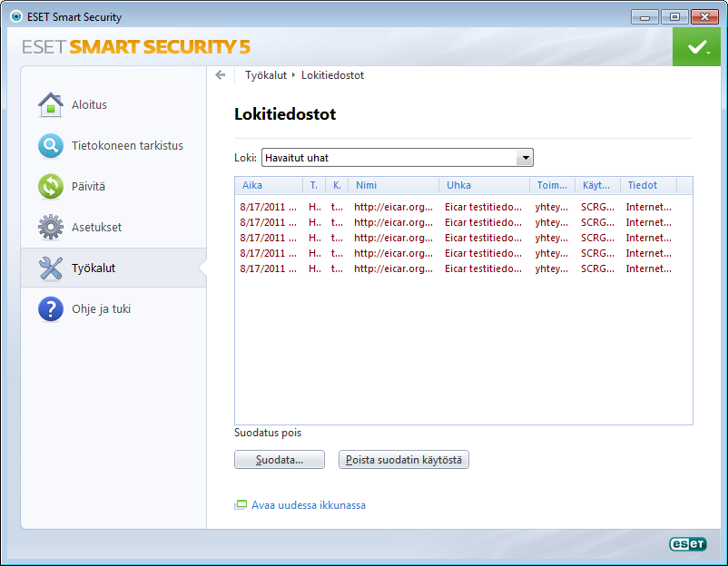The height and width of the screenshot is (566, 728).
Task: Expand the Loki dropdown arrow
Action: 525,158
